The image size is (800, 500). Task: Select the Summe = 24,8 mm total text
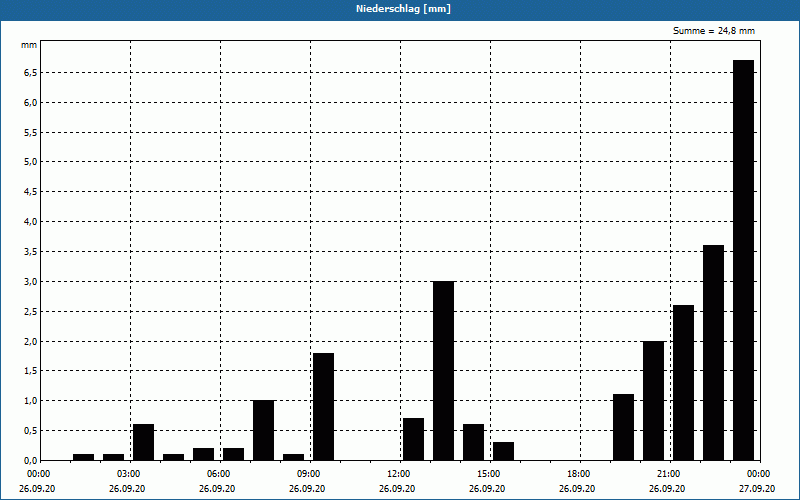click(714, 31)
